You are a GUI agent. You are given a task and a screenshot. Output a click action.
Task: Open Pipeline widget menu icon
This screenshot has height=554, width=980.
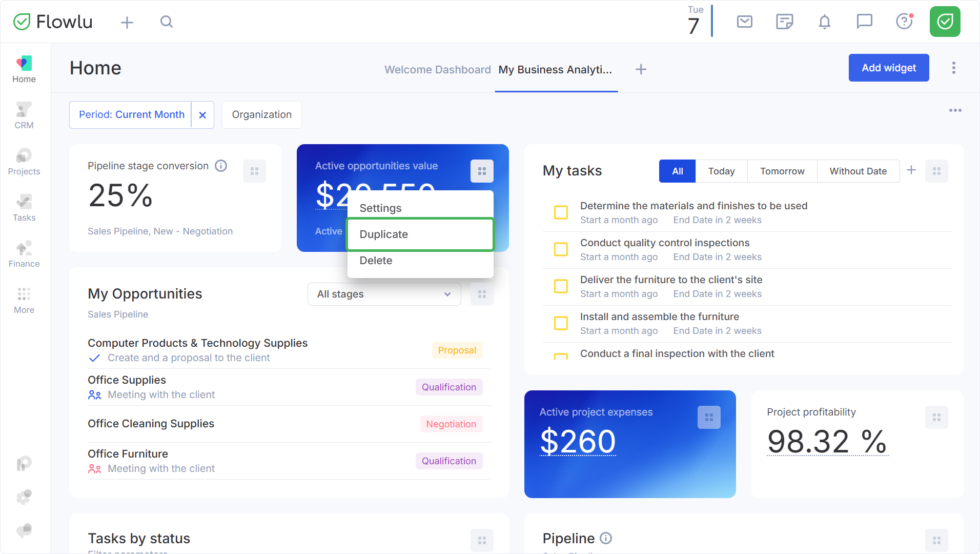point(936,541)
